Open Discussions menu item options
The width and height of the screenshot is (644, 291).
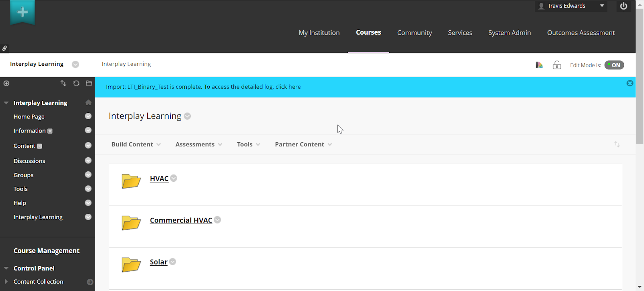(x=88, y=160)
